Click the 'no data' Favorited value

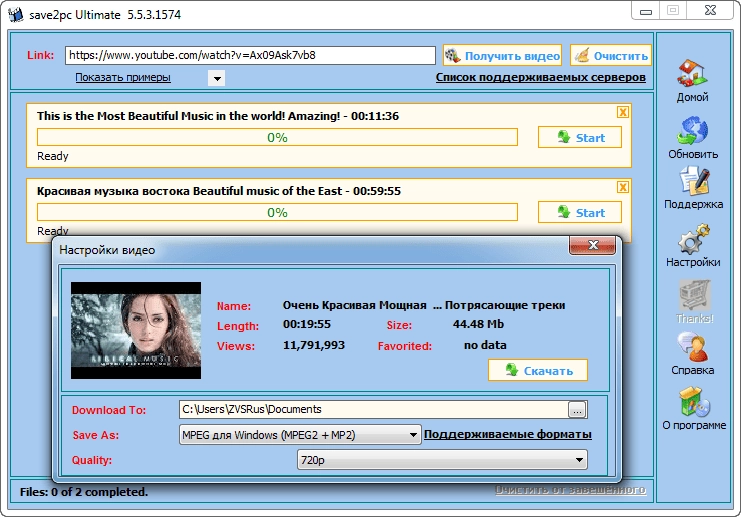tap(485, 345)
